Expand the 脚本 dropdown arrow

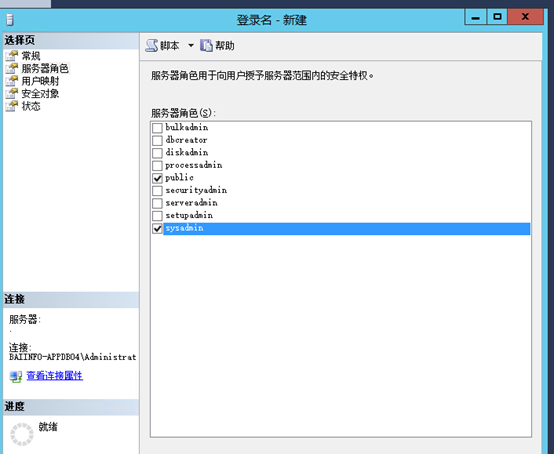coord(191,46)
